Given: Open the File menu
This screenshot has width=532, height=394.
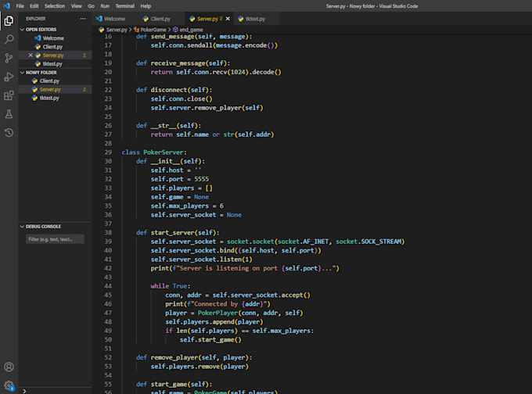Looking at the screenshot, I should [x=20, y=5].
